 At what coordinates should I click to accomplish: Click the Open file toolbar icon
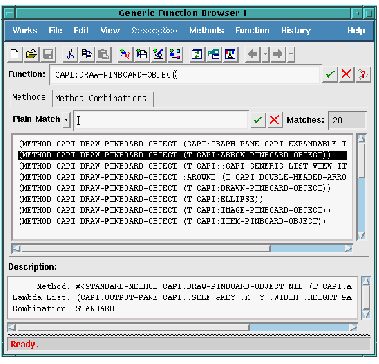click(x=31, y=54)
